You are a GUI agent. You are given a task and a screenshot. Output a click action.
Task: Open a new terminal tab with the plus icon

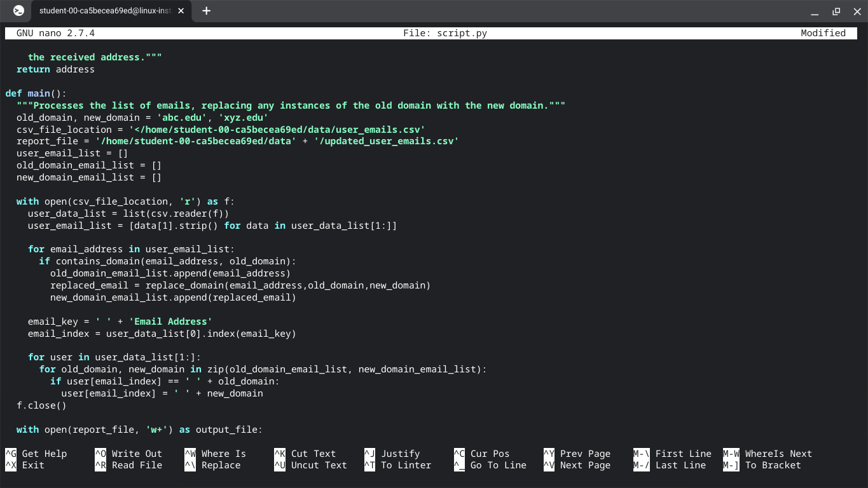(x=206, y=11)
